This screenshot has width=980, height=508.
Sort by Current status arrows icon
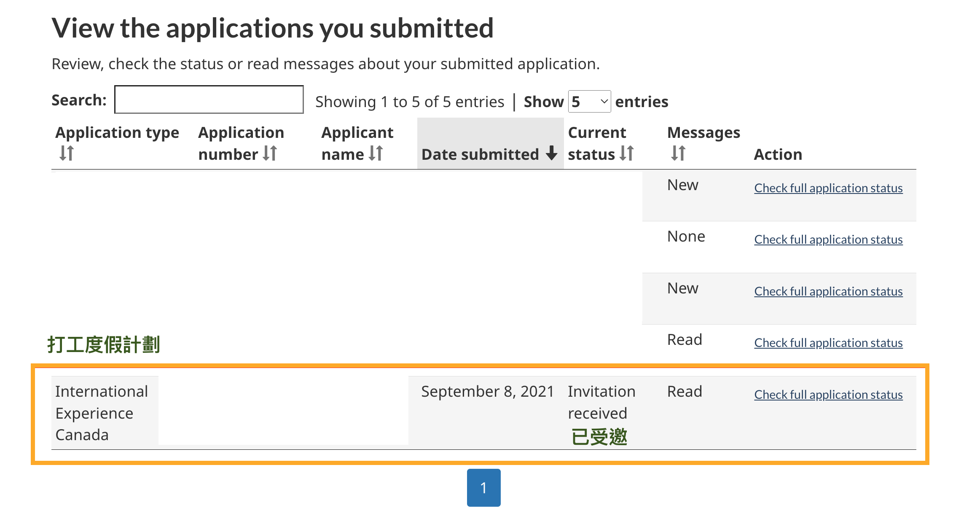click(627, 153)
